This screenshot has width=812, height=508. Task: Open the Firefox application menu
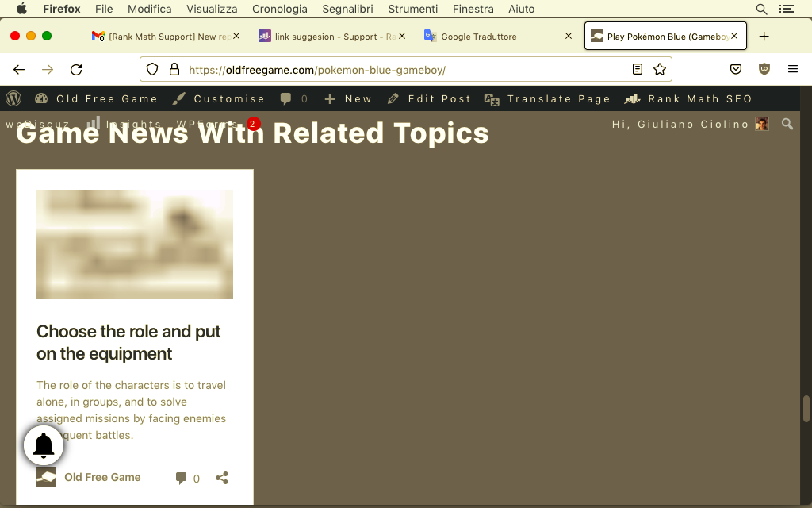point(61,9)
